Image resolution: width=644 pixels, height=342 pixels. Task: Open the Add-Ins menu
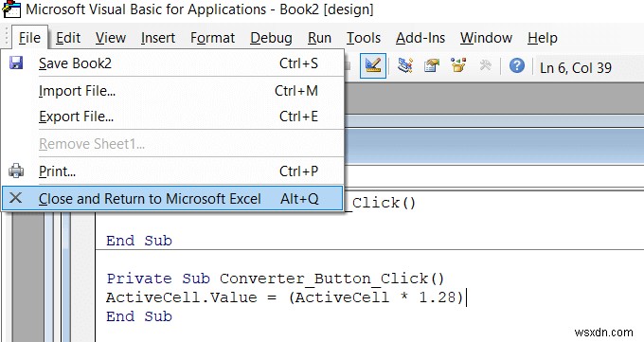point(420,38)
